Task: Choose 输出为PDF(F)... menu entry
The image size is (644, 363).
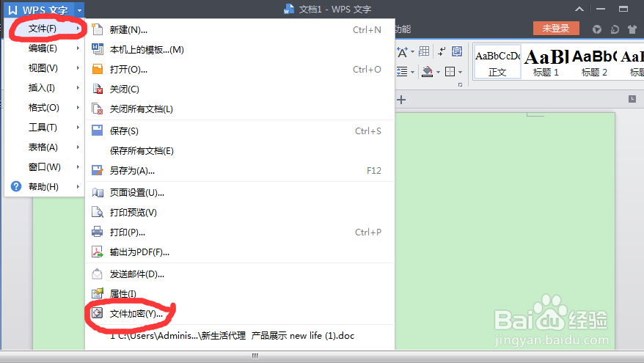Action: pyautogui.click(x=240, y=252)
